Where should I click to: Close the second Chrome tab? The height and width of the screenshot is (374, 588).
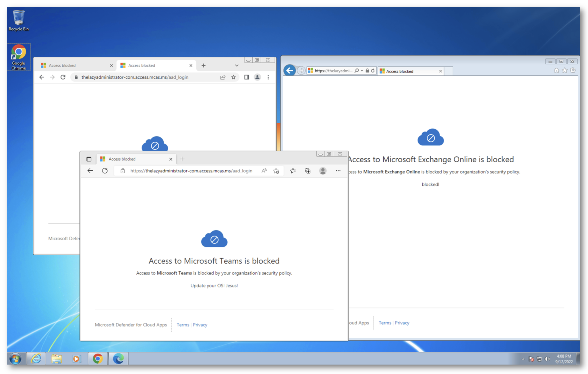coord(191,66)
